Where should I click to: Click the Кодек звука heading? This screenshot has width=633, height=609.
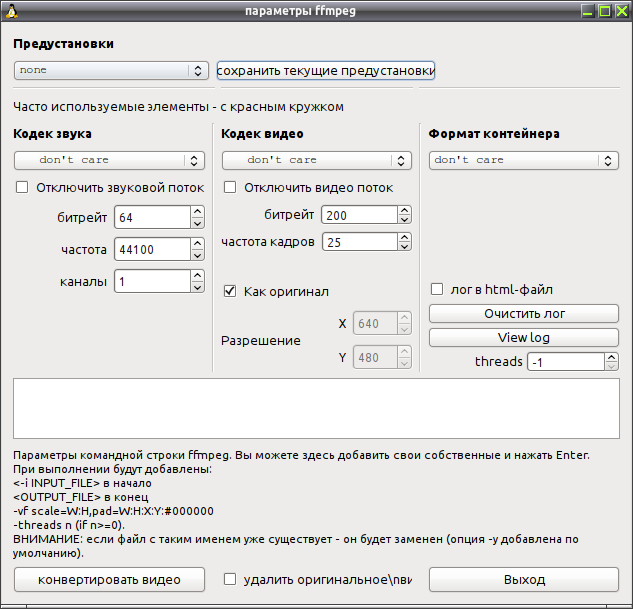click(x=52, y=134)
